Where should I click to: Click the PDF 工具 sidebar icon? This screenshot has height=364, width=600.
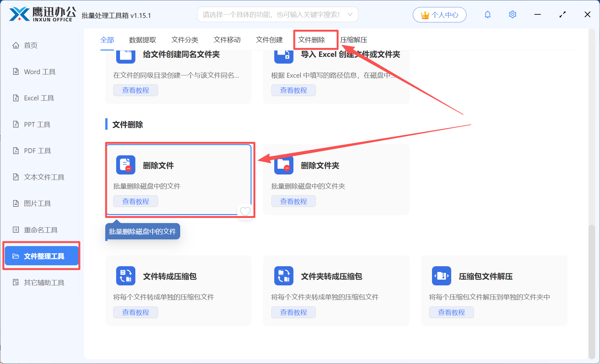(16, 151)
